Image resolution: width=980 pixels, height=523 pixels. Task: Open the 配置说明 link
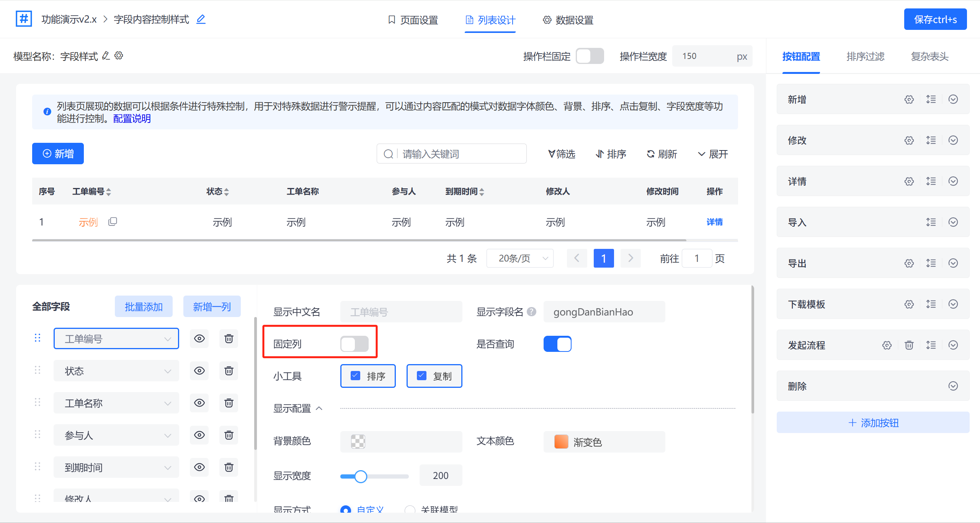132,119
